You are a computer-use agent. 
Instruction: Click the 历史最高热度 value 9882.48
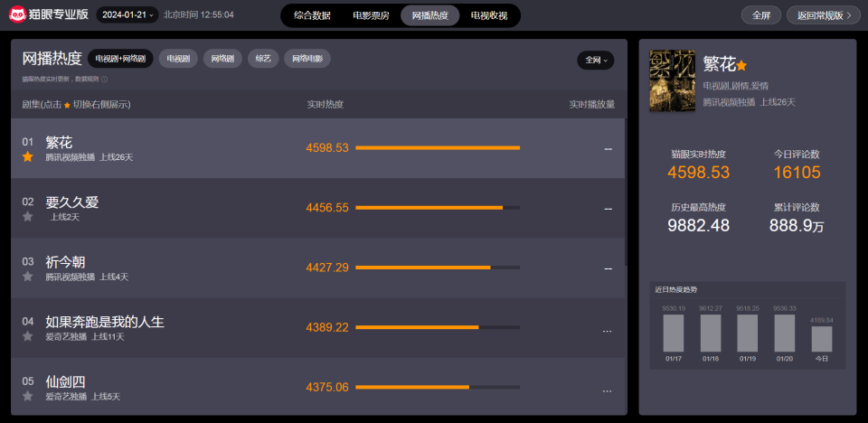click(x=699, y=225)
